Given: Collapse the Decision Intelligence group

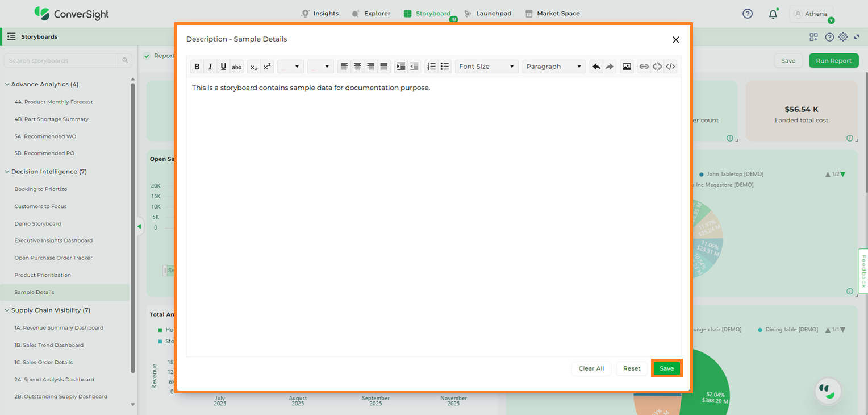Looking at the screenshot, I should [7, 172].
